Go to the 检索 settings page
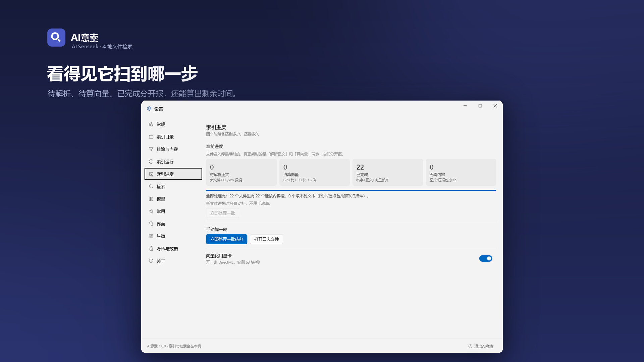Viewport: 644px width, 362px height. click(173, 186)
